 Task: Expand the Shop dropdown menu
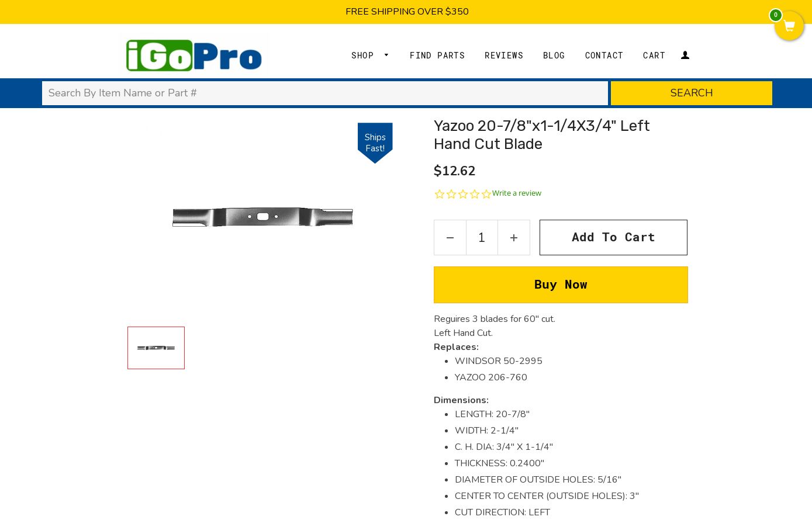[x=370, y=56]
